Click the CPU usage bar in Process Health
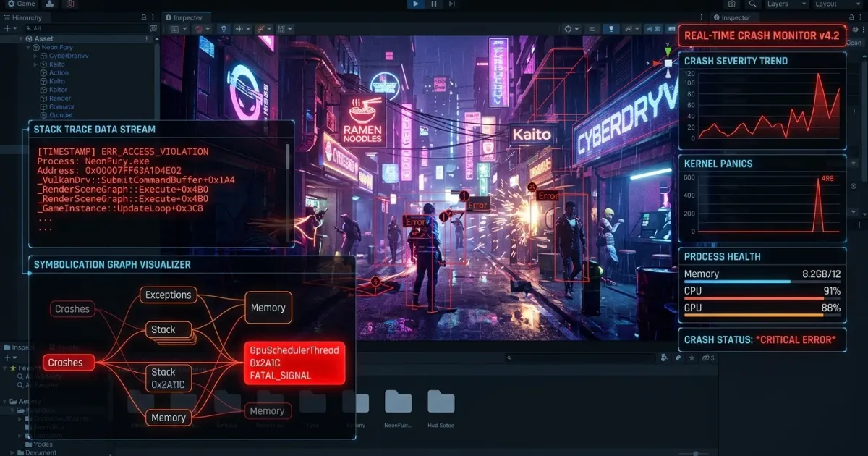Image resolution: width=868 pixels, height=456 pixels. (x=762, y=298)
